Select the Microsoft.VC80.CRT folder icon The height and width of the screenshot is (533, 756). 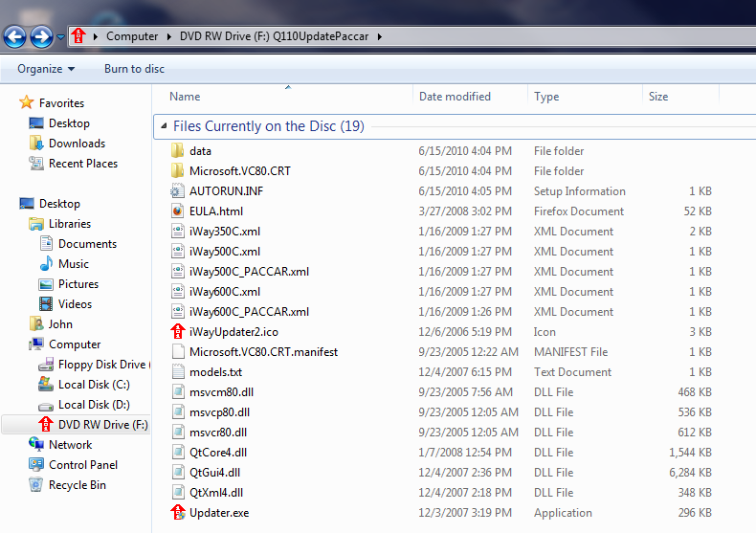click(x=177, y=170)
